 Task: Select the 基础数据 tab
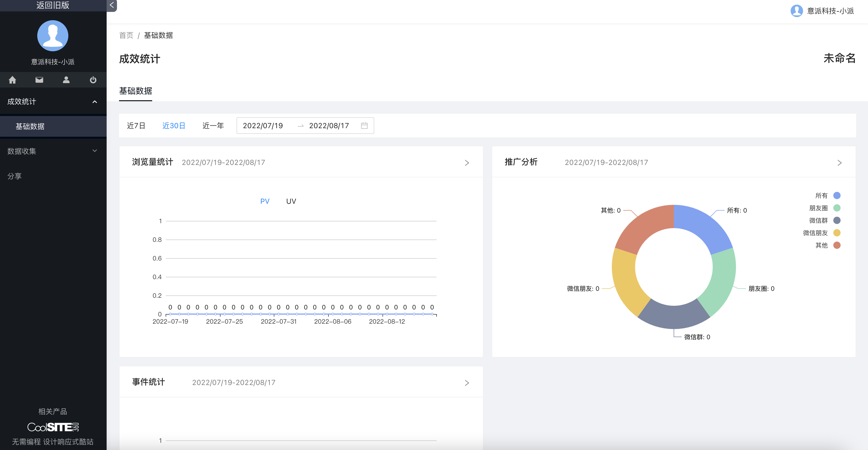(x=135, y=91)
